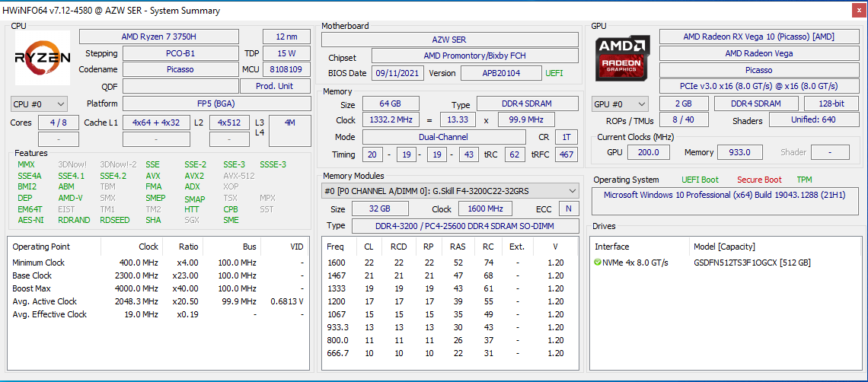Click the L2 cache 4x512 value

pos(228,123)
